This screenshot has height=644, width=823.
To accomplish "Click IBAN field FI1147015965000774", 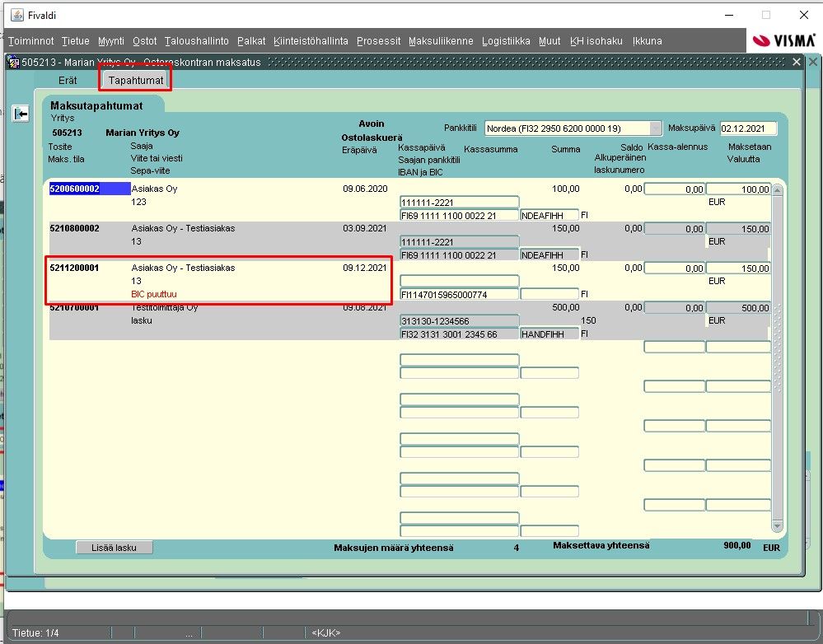I will point(459,295).
